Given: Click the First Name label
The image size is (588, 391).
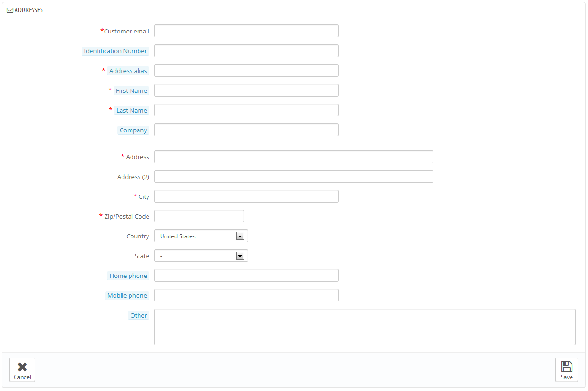Looking at the screenshot, I should click(x=131, y=90).
